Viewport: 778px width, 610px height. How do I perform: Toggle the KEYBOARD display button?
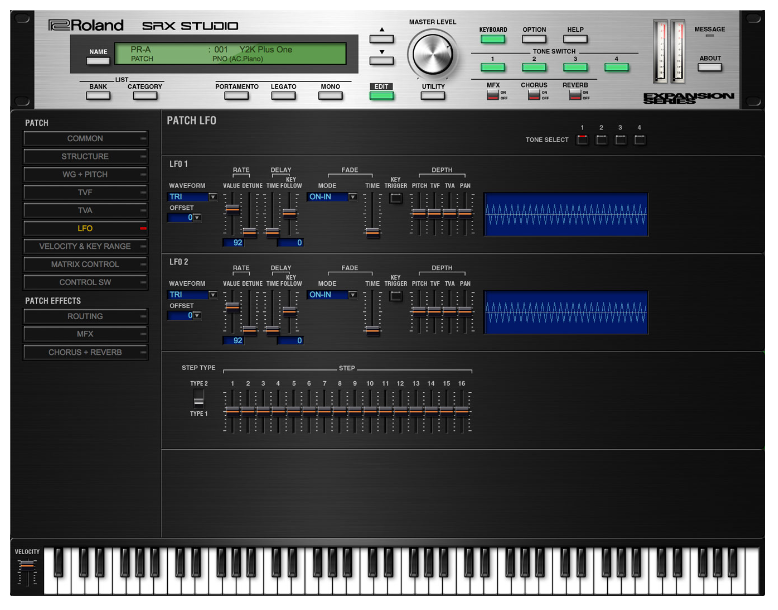(493, 39)
